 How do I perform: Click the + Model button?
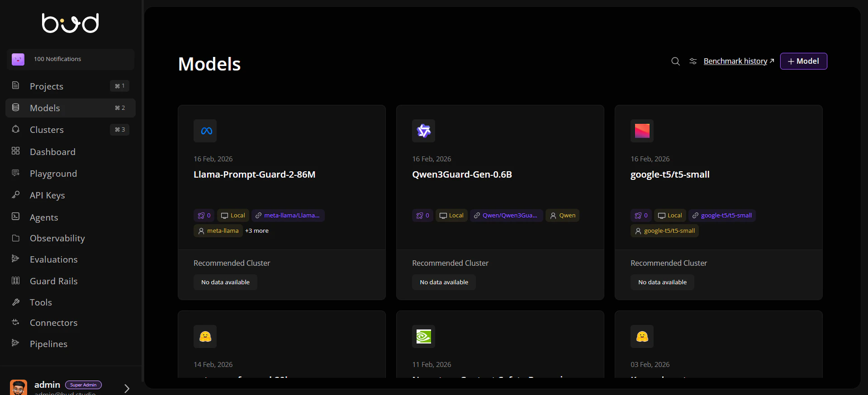click(803, 61)
